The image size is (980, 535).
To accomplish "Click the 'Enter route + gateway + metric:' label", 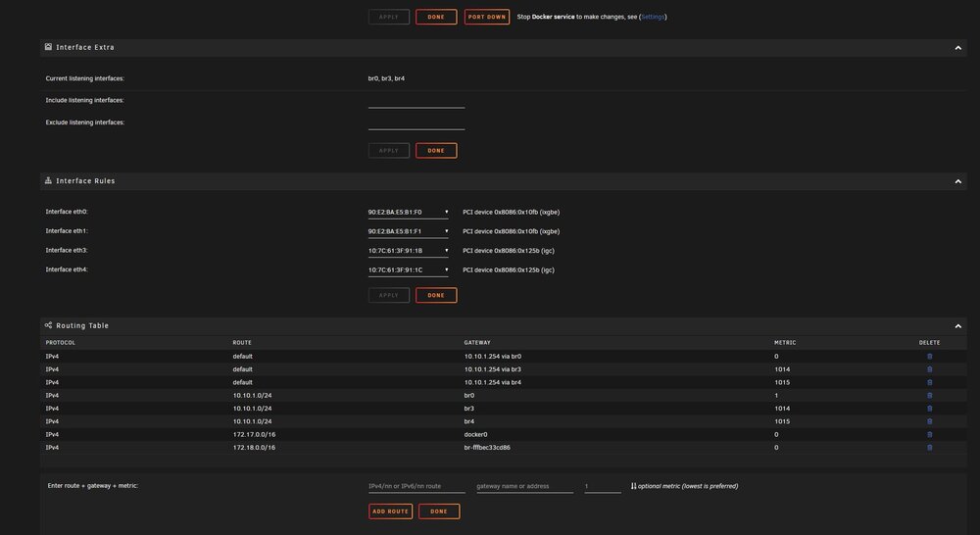I will pos(92,486).
